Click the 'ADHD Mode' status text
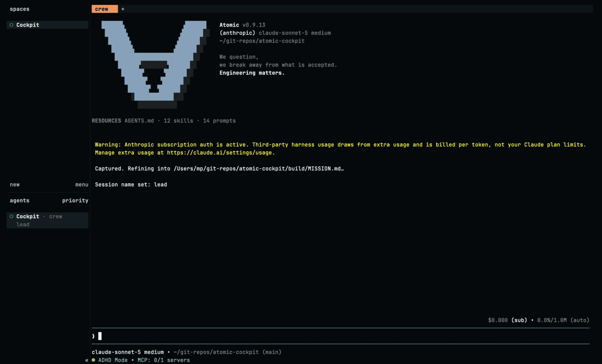Screen dimensions: 602x364 113,360
